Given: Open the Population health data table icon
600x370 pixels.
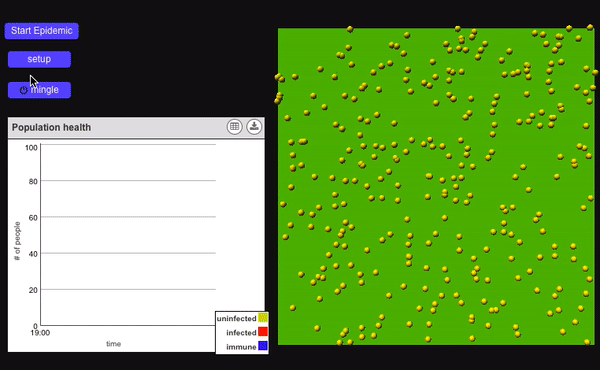Looking at the screenshot, I should coord(235,127).
